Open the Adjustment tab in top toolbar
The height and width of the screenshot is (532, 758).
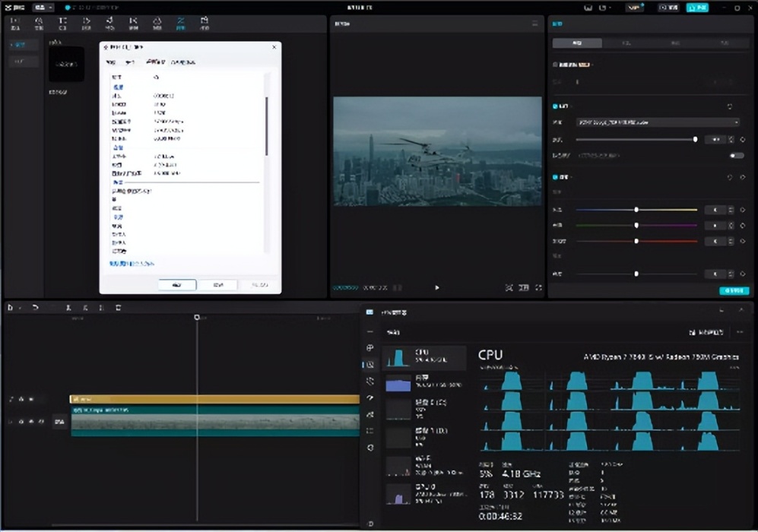[180, 24]
